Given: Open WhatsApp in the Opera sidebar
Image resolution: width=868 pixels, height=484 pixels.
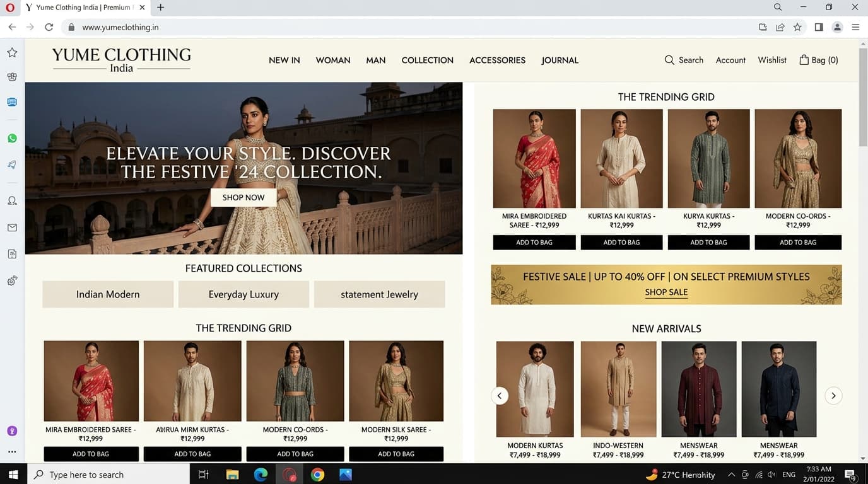Looking at the screenshot, I should [x=12, y=139].
